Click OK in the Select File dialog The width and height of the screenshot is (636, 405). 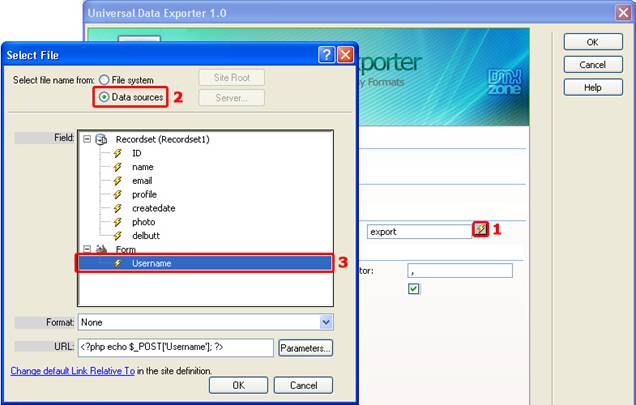[x=238, y=385]
